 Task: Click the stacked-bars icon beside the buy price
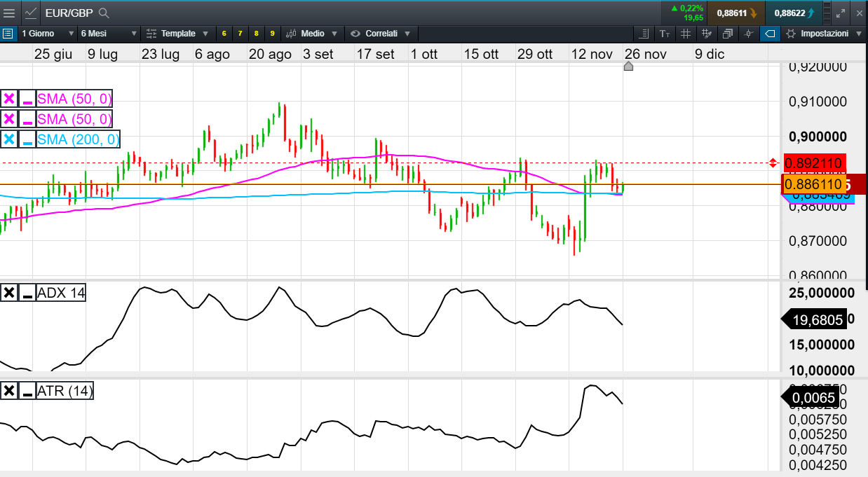tap(826, 13)
